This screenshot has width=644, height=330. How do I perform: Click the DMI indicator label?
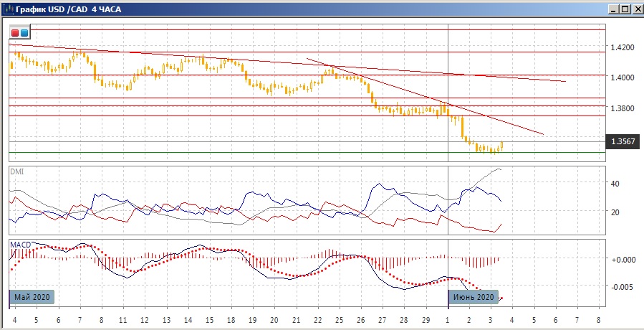pos(16,171)
